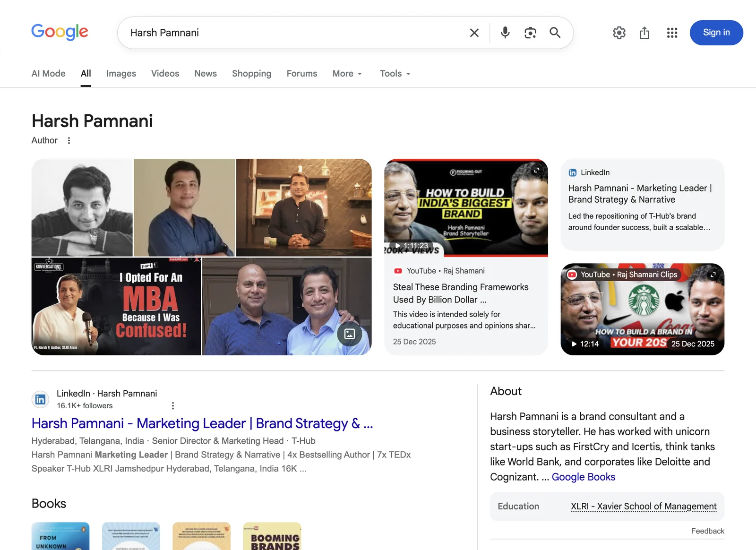Open 'I Opted For An MBA' thumbnail

tap(116, 306)
